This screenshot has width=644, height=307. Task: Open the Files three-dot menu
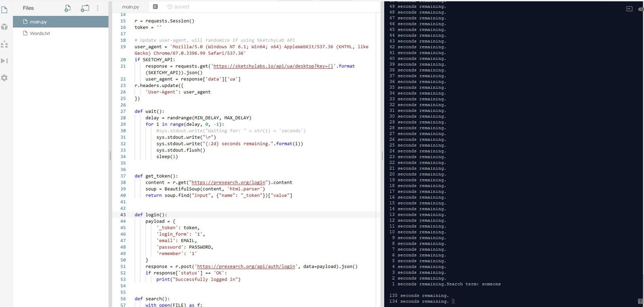(x=98, y=8)
